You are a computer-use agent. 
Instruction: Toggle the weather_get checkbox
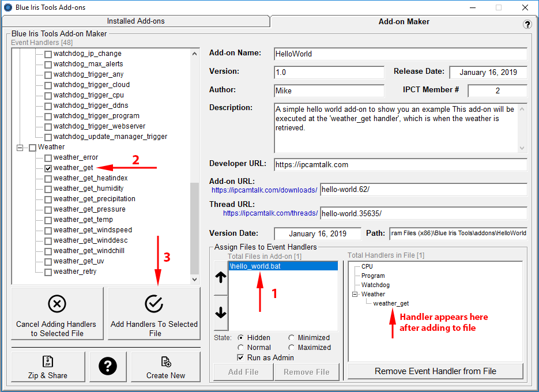pos(48,168)
